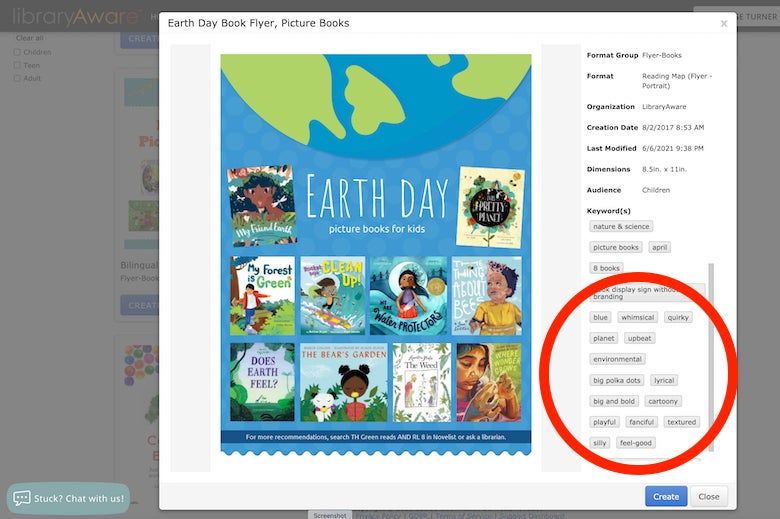Viewport: 780px width, 519px height.
Task: Select the 'big and bold' keyword tag
Action: coord(614,401)
